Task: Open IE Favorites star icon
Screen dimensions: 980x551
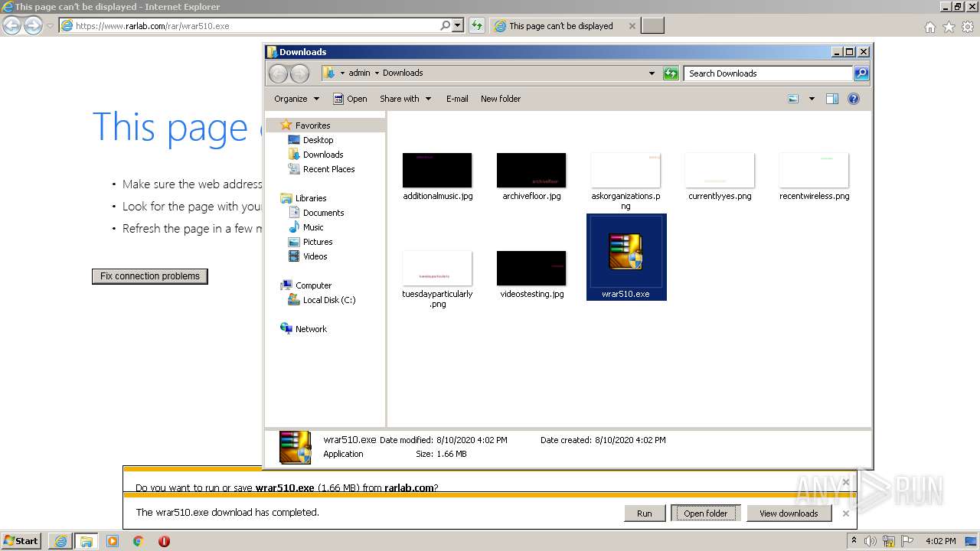Action: click(x=949, y=27)
